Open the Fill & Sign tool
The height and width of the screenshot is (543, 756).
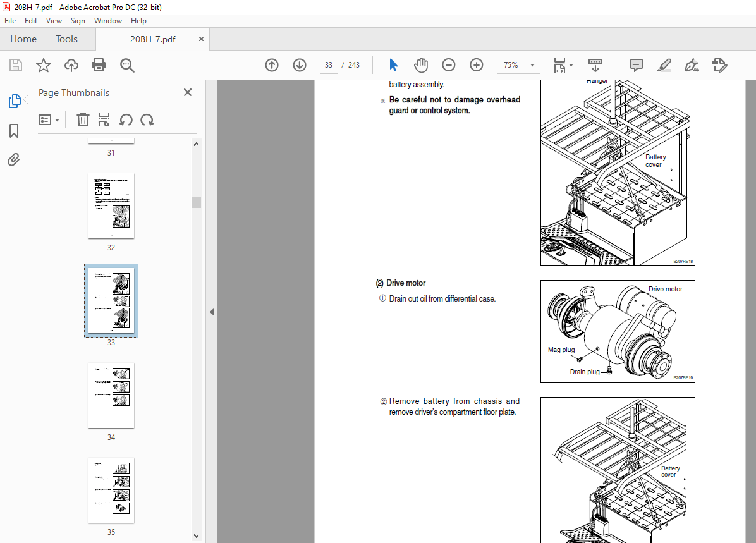pyautogui.click(x=692, y=65)
